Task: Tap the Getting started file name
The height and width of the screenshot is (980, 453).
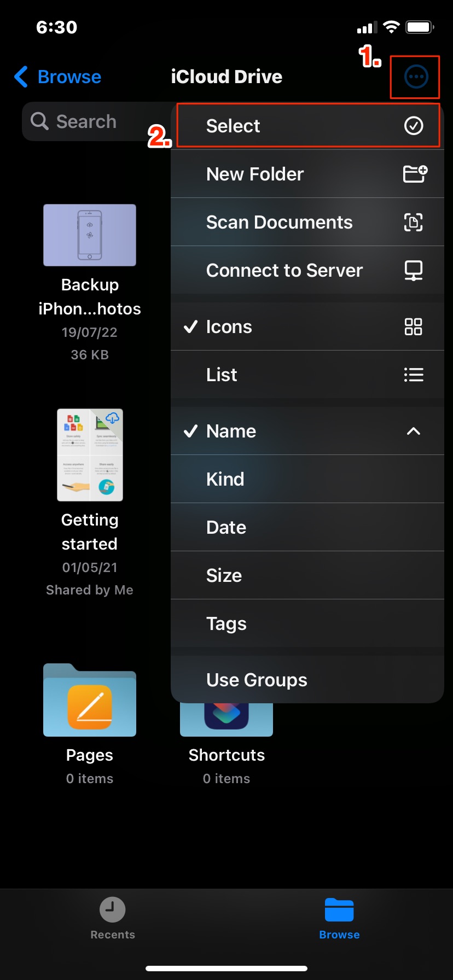Action: (90, 532)
